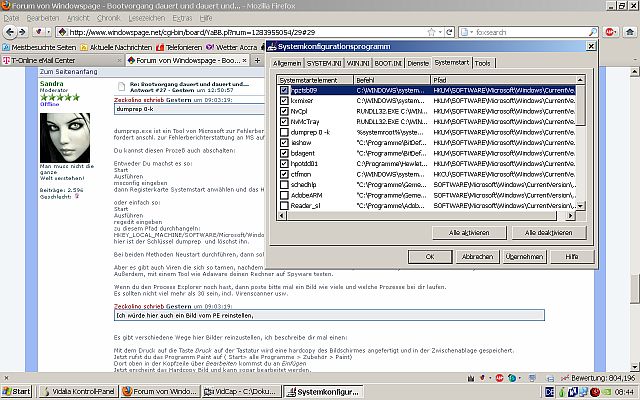Click Sandra's avatar picture

[65, 138]
